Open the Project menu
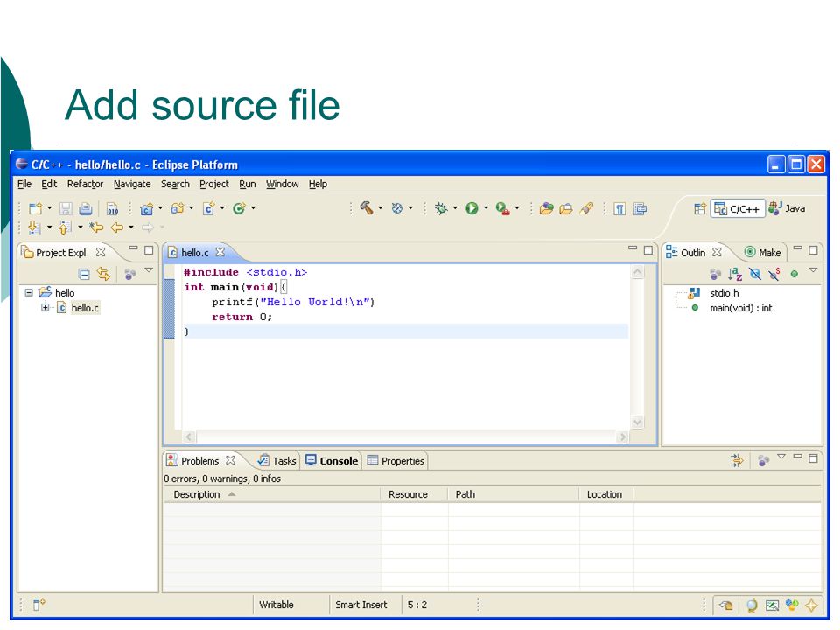This screenshot has height=630, width=840. click(213, 184)
